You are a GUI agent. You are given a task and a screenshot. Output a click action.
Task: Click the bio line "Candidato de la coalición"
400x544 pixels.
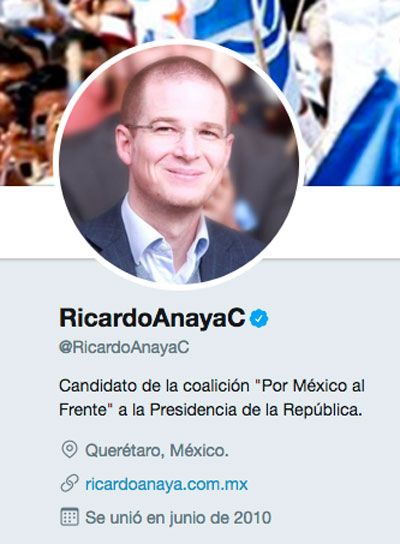pyautogui.click(x=154, y=386)
